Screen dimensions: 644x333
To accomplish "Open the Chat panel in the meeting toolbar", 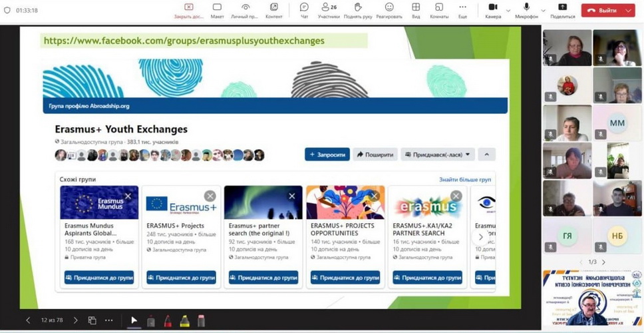I will click(x=304, y=10).
